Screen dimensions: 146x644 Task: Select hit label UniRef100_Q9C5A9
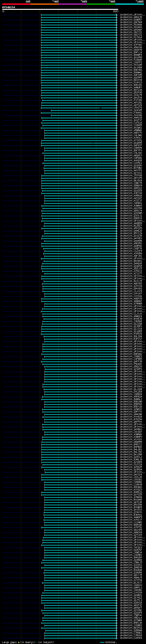coord(131,22)
